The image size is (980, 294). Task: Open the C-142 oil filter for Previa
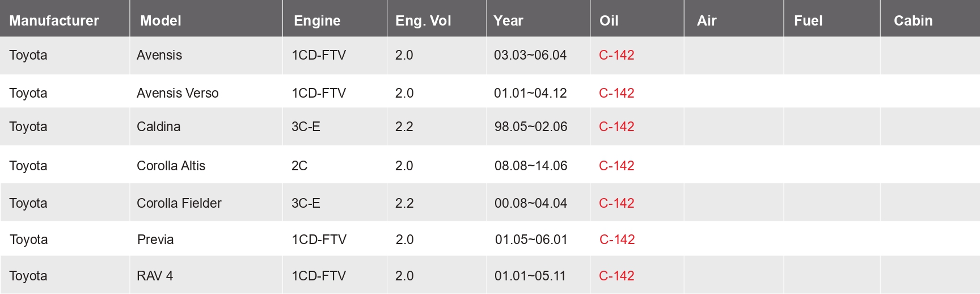pos(617,240)
